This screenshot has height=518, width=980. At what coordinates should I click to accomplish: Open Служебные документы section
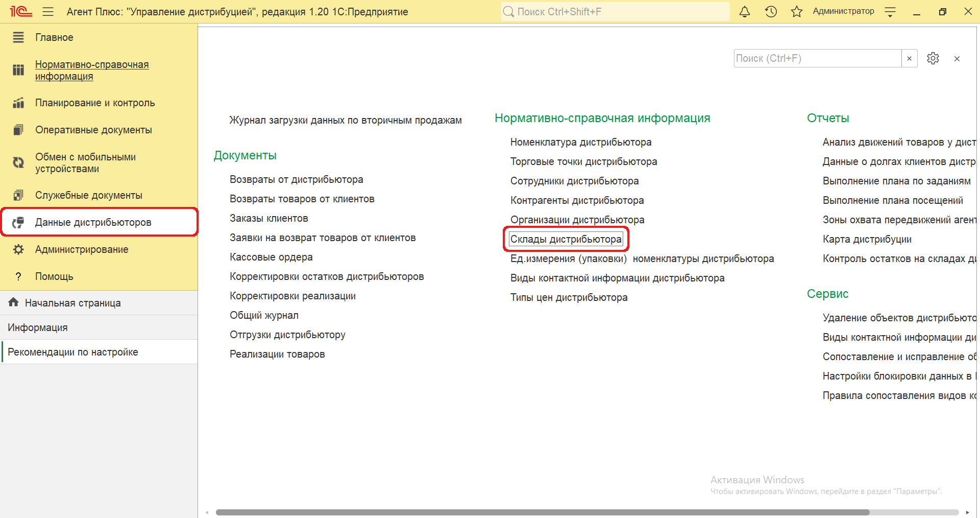tap(89, 195)
